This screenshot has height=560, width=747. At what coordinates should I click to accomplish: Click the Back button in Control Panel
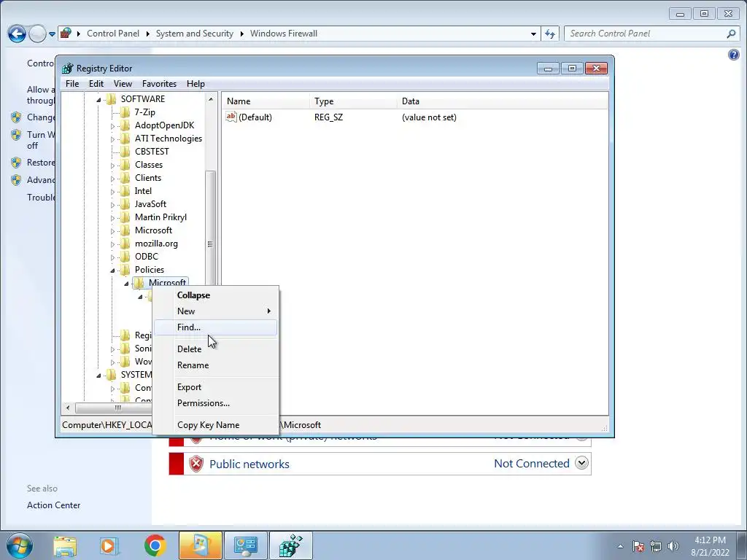tap(18, 34)
